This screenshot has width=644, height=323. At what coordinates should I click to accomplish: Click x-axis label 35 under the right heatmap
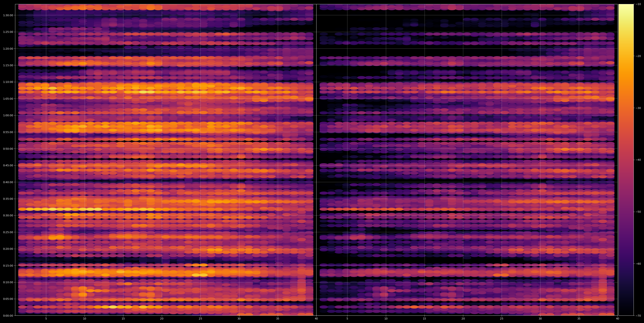pyautogui.click(x=579, y=319)
